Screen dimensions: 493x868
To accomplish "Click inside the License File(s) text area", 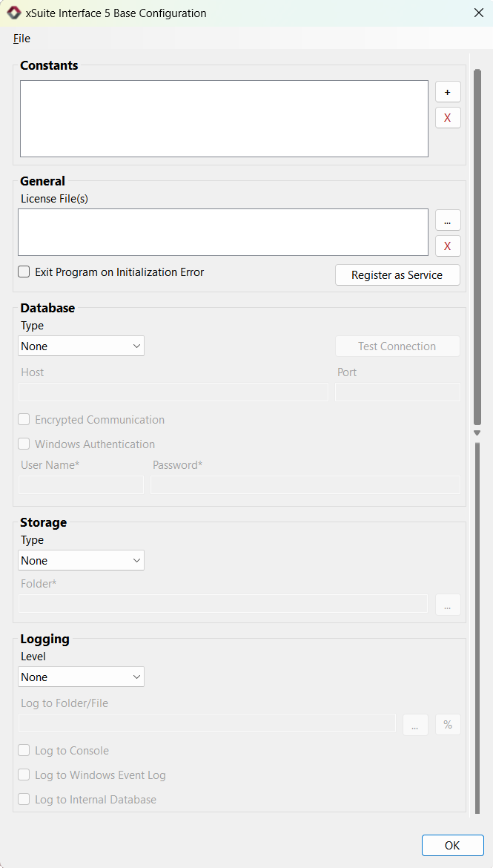I will click(x=222, y=231).
